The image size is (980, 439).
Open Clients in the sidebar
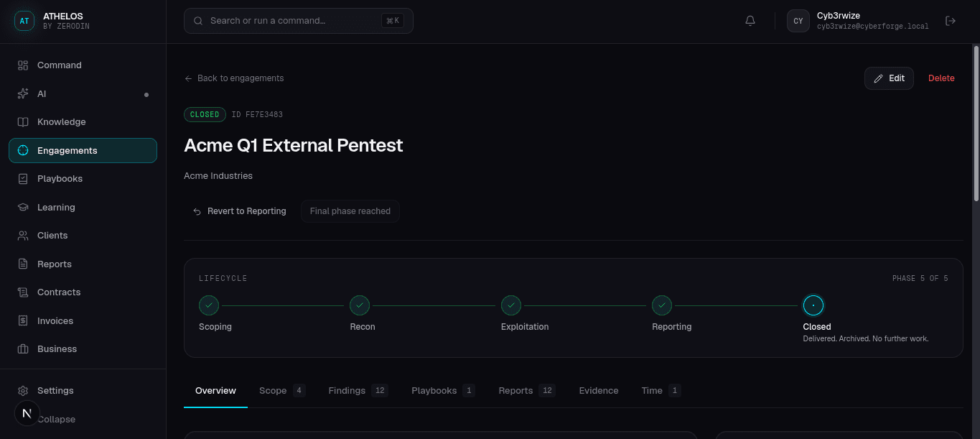pyautogui.click(x=83, y=236)
